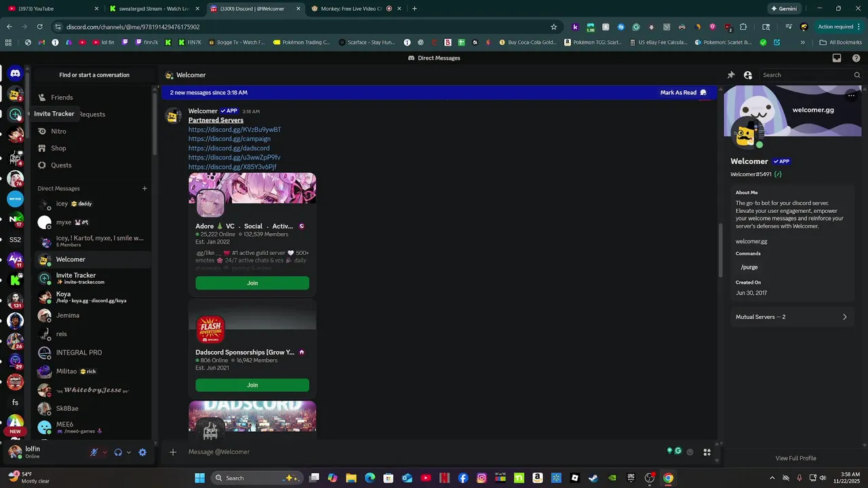Open the welcomer.gg link in About Me
Screen dimensions: 868x488
(751, 241)
